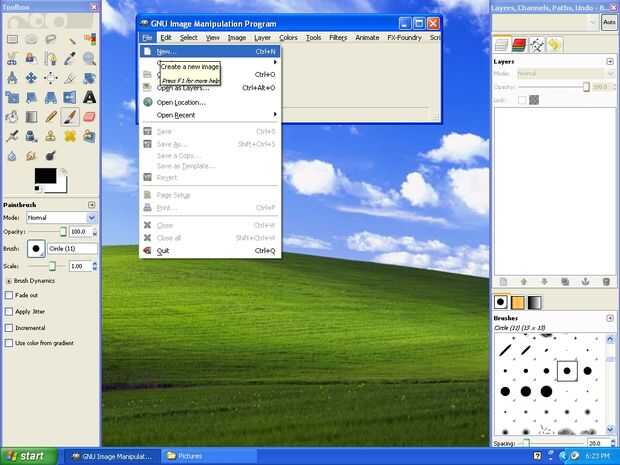The width and height of the screenshot is (620, 465).
Task: Select the Rotate tool
Action: coord(89,78)
